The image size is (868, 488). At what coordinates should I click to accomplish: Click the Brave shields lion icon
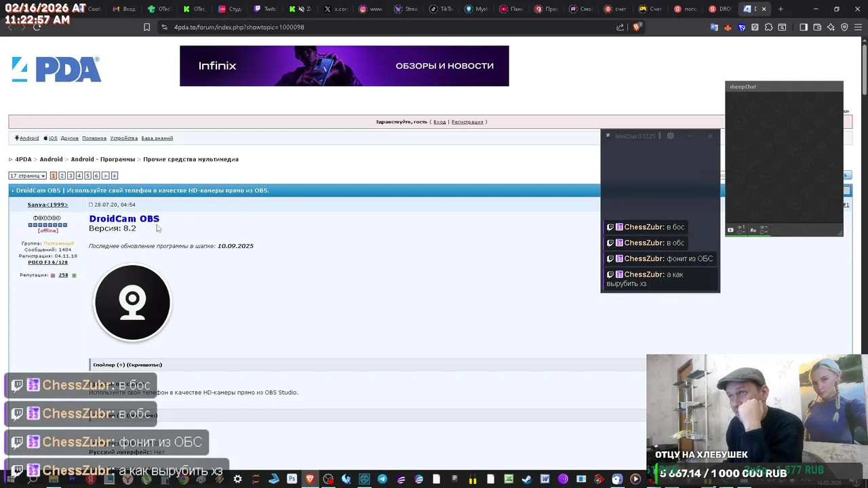[636, 27]
